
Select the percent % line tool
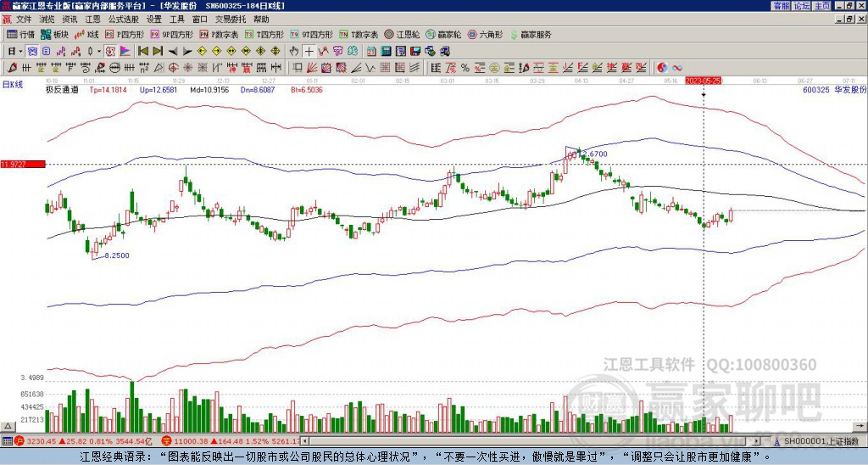point(465,68)
